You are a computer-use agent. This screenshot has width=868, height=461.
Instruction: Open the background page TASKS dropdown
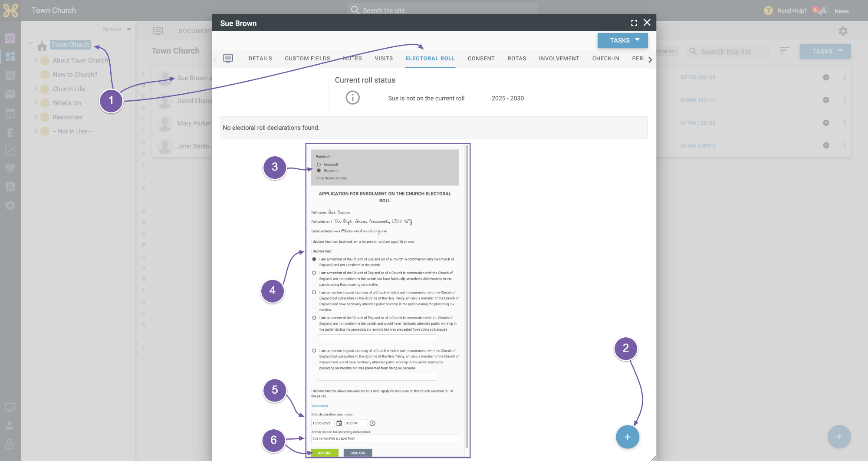tap(825, 51)
